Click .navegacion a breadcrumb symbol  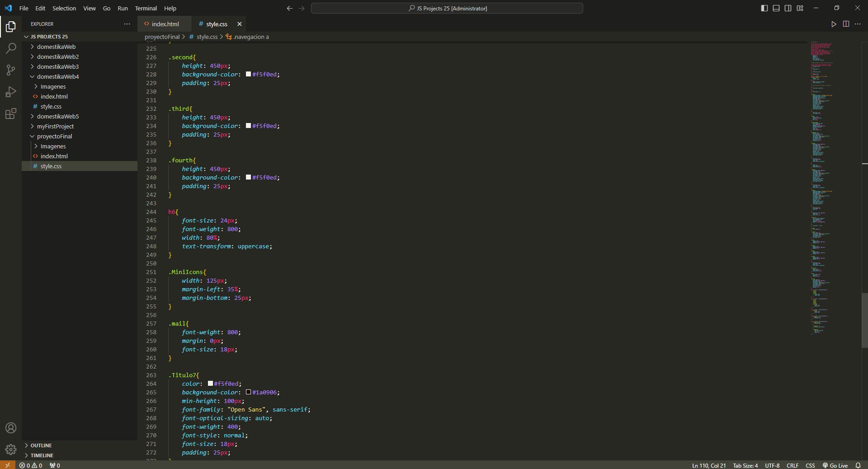(247, 37)
